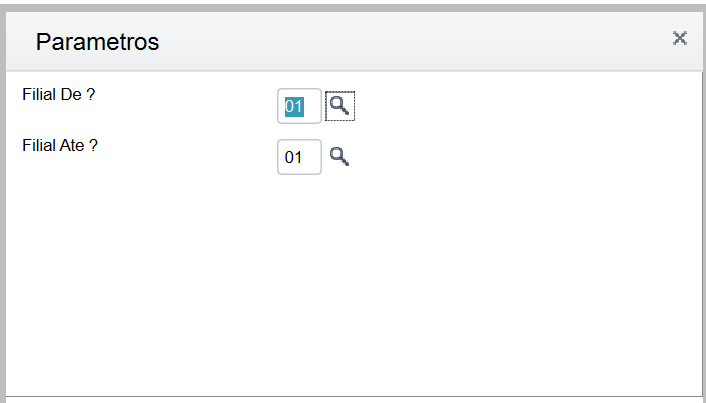Screen dimensions: 706x403
Task: Close the Parametros dialog
Action: click(x=679, y=38)
